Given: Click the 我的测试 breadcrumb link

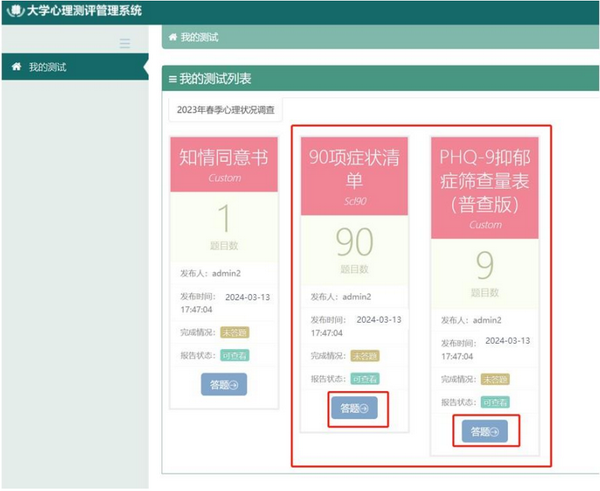Looking at the screenshot, I should [199, 37].
